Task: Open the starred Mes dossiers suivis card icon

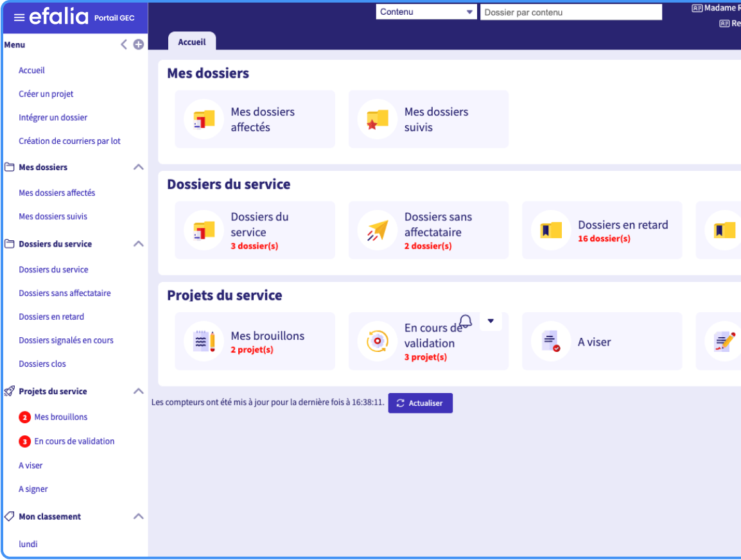Action: (377, 119)
